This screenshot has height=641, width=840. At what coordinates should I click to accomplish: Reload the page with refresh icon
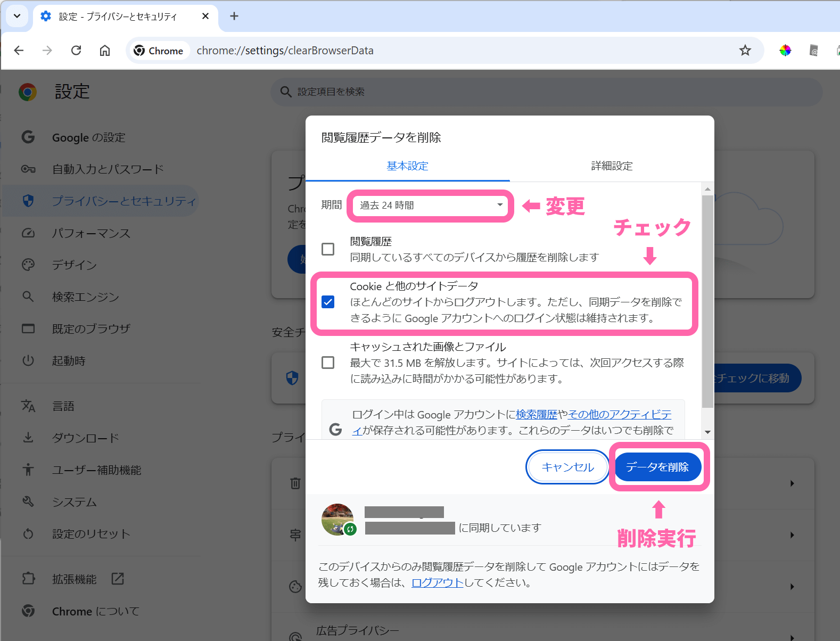click(x=76, y=51)
